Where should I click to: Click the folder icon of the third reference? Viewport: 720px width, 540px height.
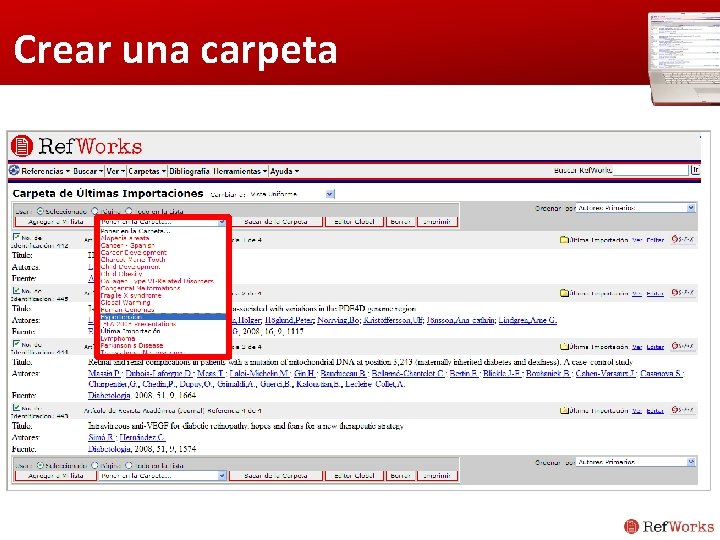pos(564,347)
